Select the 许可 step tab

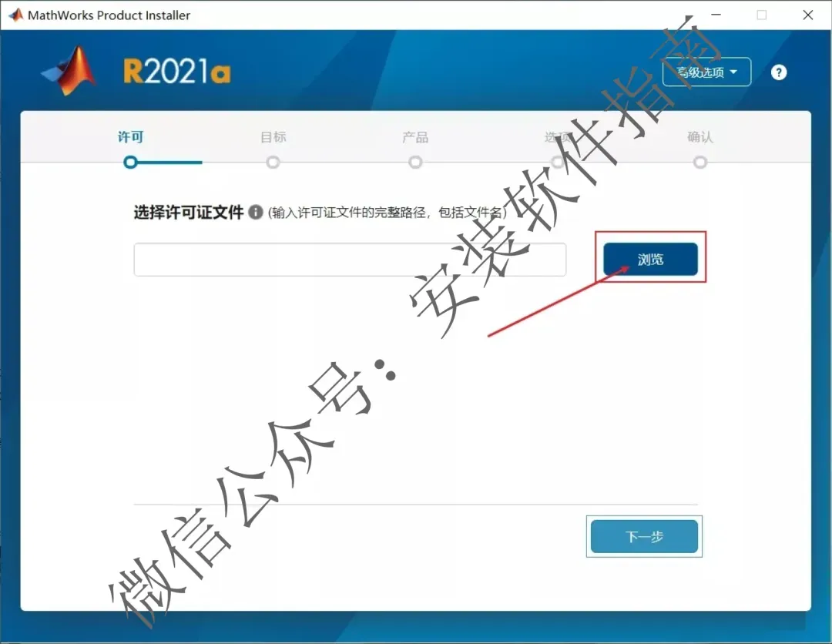pos(130,137)
